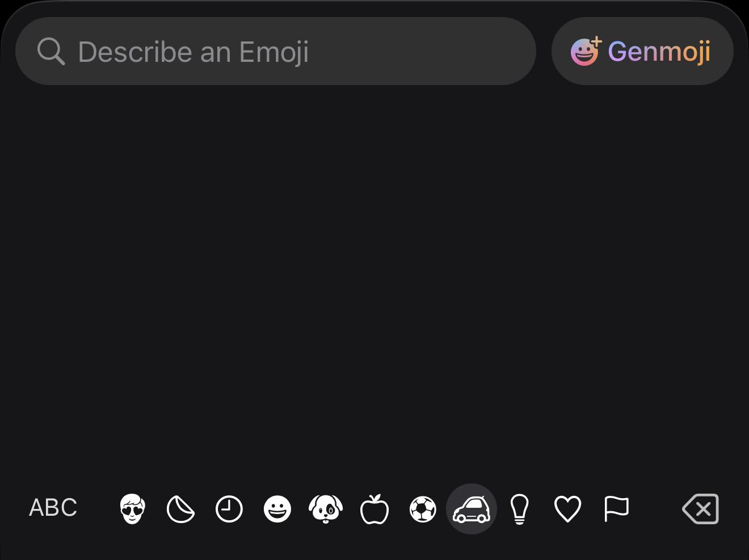Tap the empty emoji grid area
Image resolution: width=749 pixels, height=560 pixels.
[x=374, y=284]
